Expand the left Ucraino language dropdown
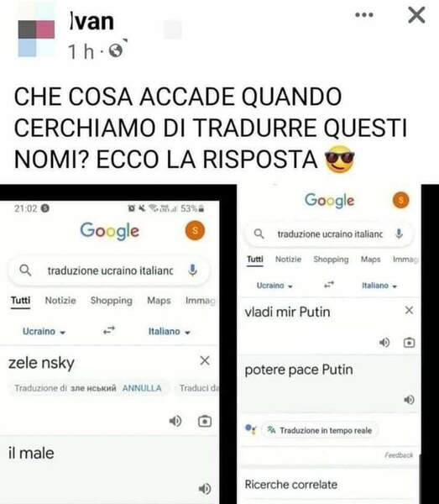 coord(44,332)
